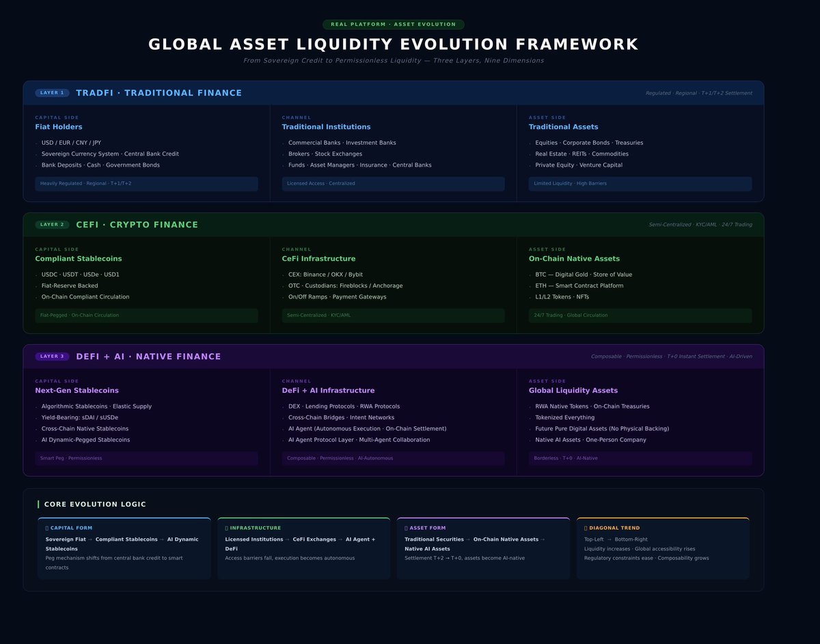Click 'Algorithmic Stablecoins · Elastic Supply' bullet

pos(96,406)
